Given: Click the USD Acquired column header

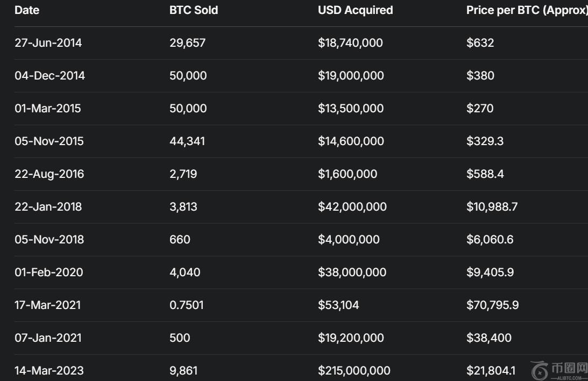Looking at the screenshot, I should coord(355,10).
